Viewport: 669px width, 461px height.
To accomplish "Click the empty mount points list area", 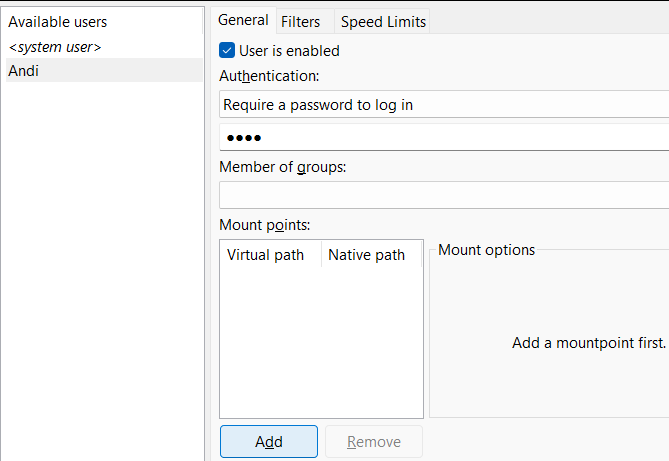I will [320, 340].
